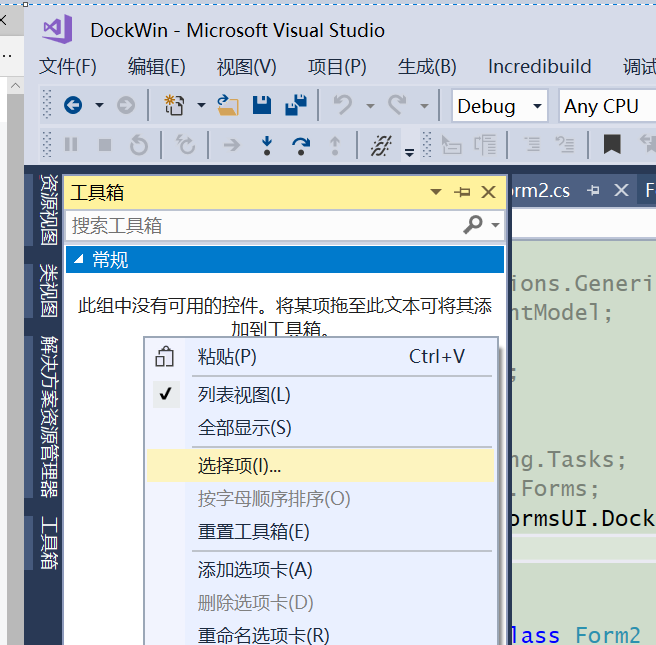Viewport: 656px width, 645px height.
Task: Open the 生成(B) menu
Action: coord(427,67)
